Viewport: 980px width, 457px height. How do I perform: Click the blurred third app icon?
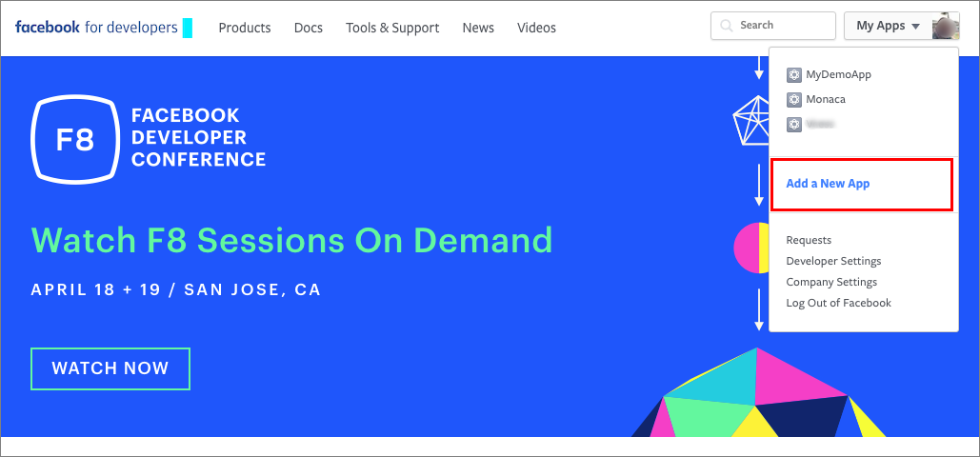794,124
